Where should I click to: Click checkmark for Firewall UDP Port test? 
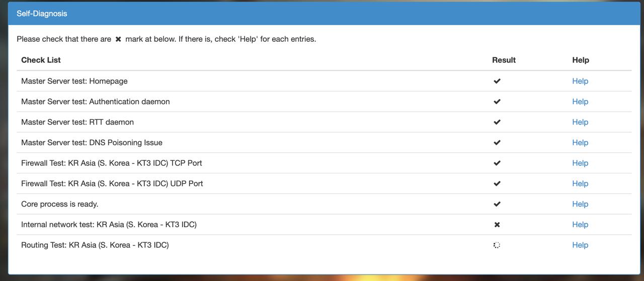pyautogui.click(x=497, y=183)
